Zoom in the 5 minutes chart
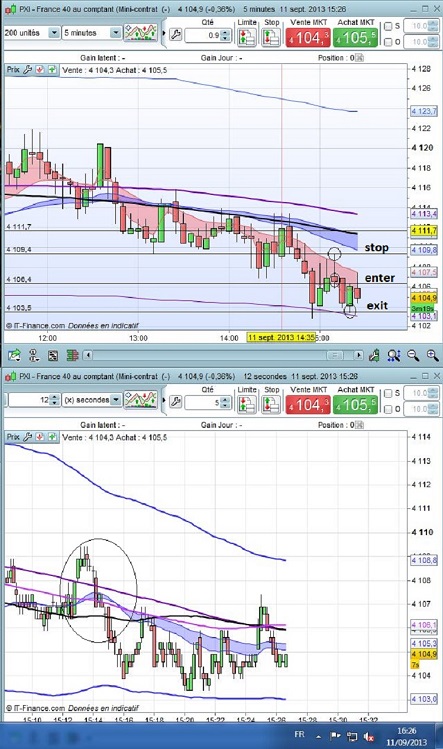Screen dimensions: 443x749 pos(432,355)
